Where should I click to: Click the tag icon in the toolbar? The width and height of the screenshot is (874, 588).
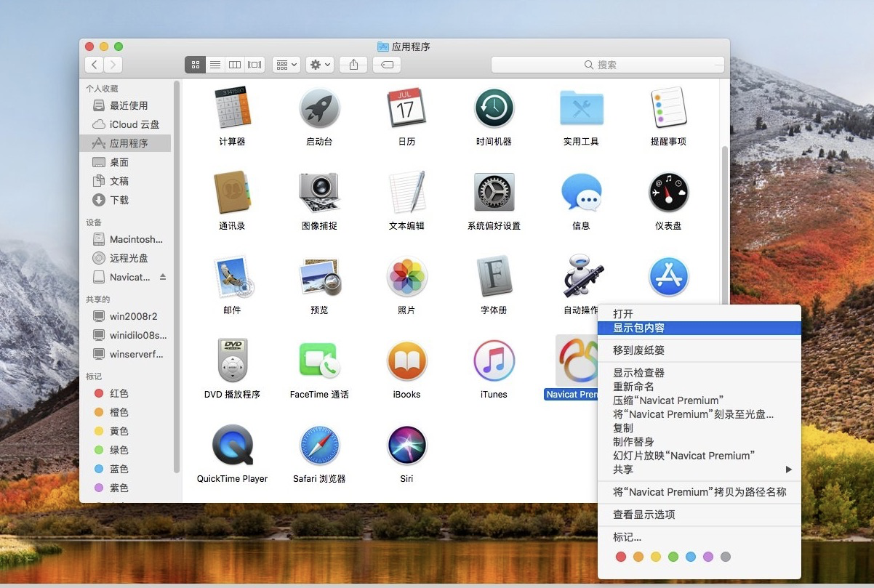(x=386, y=65)
